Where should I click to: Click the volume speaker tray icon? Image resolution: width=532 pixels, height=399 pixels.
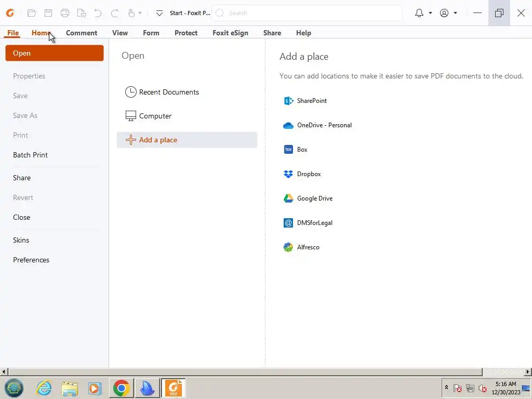click(482, 388)
